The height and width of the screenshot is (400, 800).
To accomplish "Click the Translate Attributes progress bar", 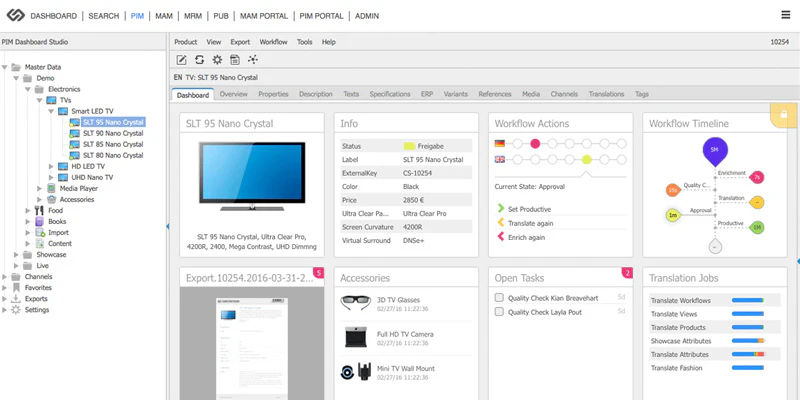I will point(748,354).
